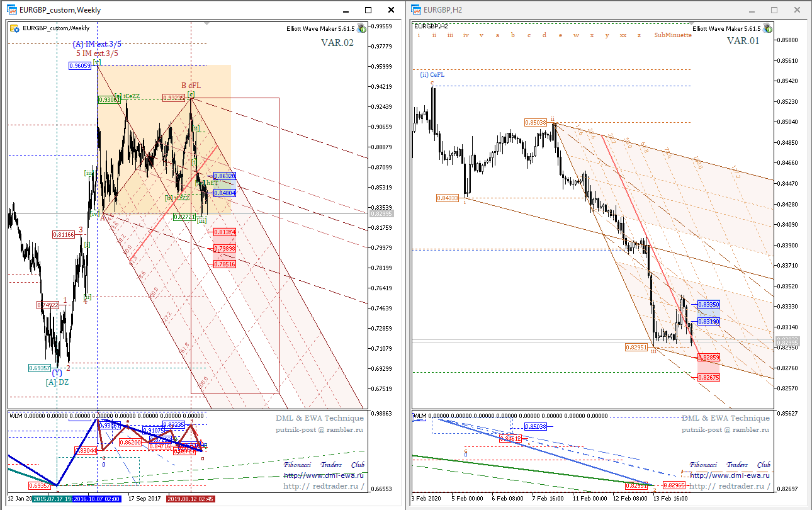Open the redtrader.ru link on Weekly chart

pyautogui.click(x=324, y=486)
